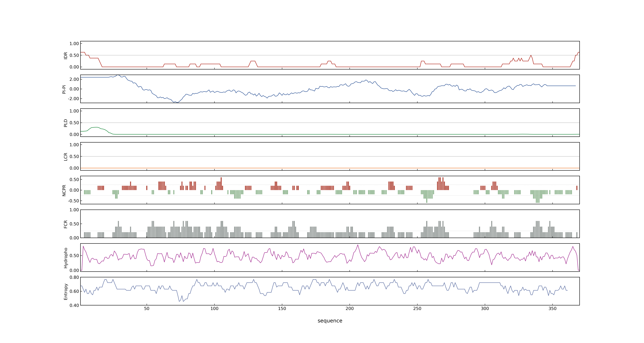The width and height of the screenshot is (644, 343).
Task: Click the FCR axis label
Action: point(66,224)
